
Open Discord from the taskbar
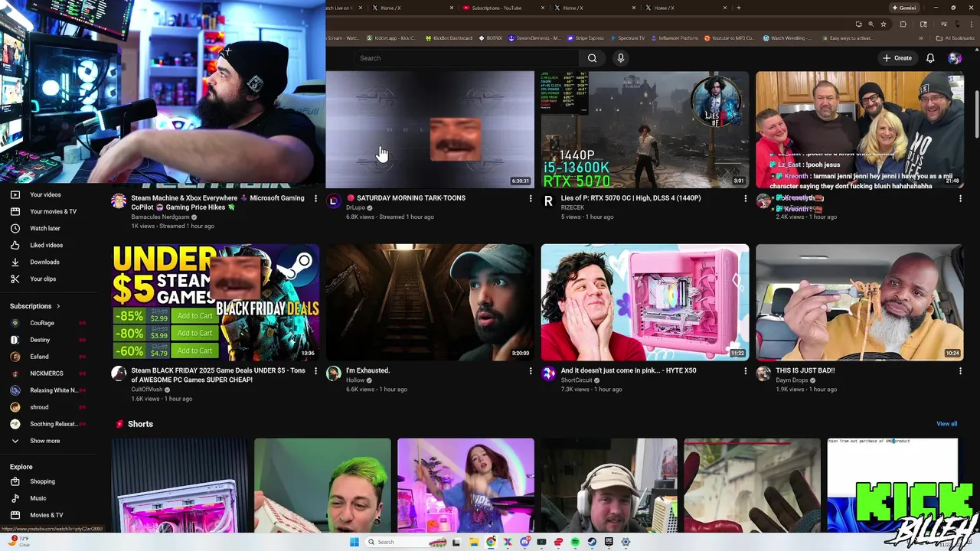coord(525,542)
